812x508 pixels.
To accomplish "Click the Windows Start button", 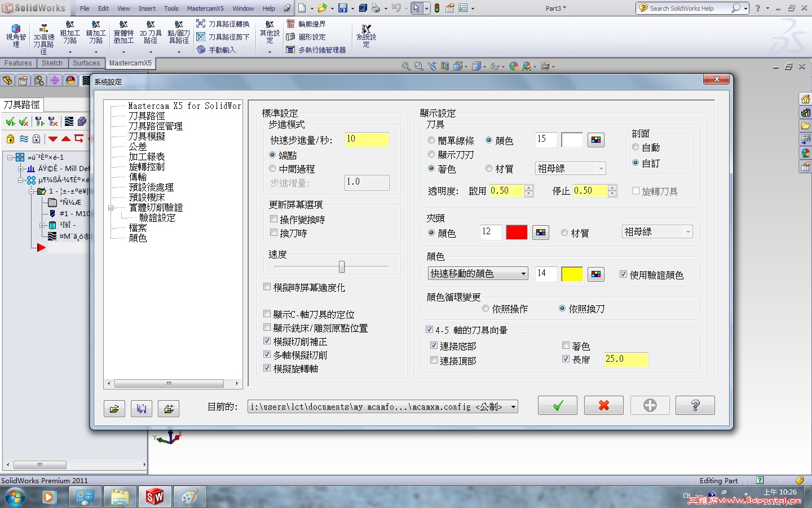I will (15, 497).
